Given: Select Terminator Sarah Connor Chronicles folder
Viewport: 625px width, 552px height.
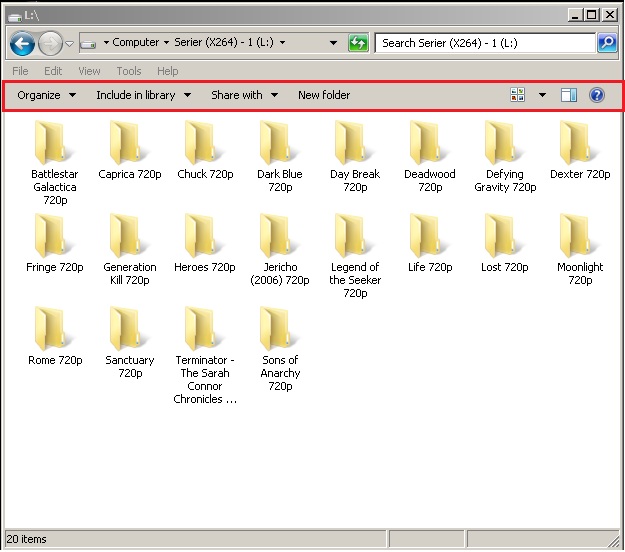Looking at the screenshot, I should tap(205, 356).
